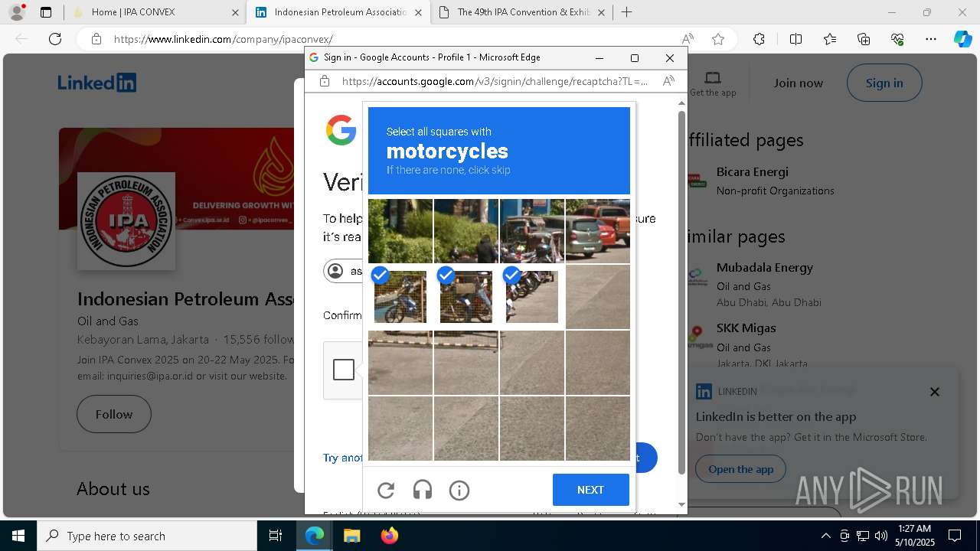Select tile with green parked car
Screen dimensions: 980x551
[532, 231]
